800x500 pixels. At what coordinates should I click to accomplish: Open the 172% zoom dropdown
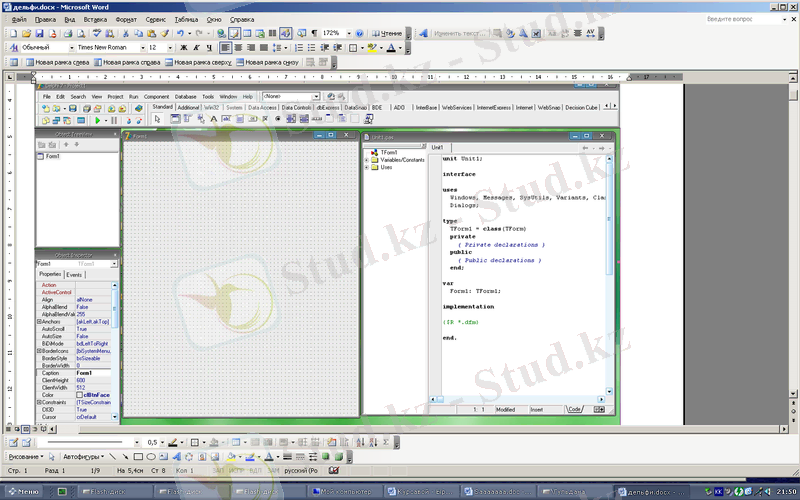(336, 33)
